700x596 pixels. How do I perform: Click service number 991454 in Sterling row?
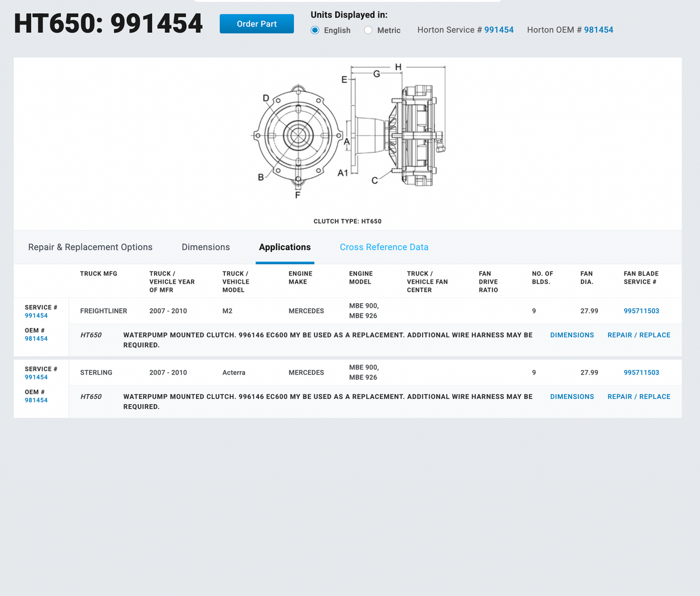pos(36,378)
